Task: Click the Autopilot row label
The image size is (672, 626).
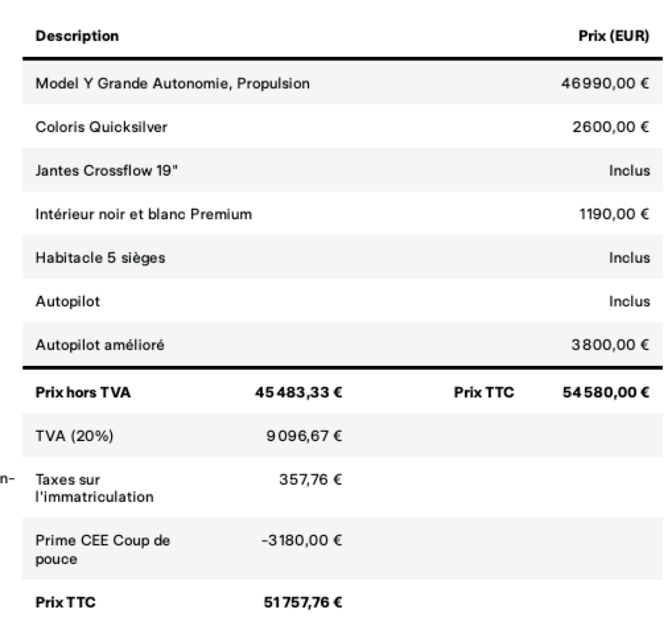Action: click(67, 301)
